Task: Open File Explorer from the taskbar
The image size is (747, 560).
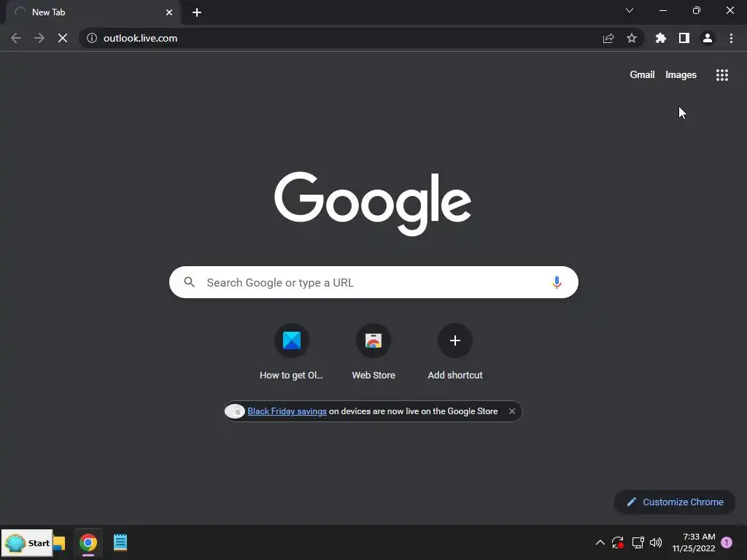Action: coord(60,542)
